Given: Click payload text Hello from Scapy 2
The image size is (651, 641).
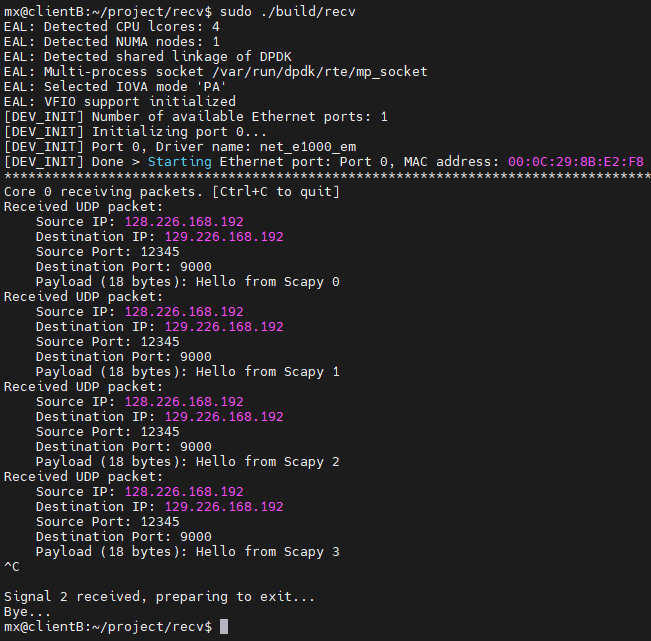Looking at the screenshot, I should point(267,462).
